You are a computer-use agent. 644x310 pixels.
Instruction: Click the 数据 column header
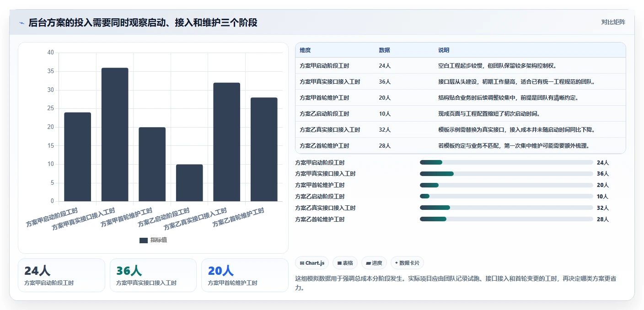coord(385,50)
